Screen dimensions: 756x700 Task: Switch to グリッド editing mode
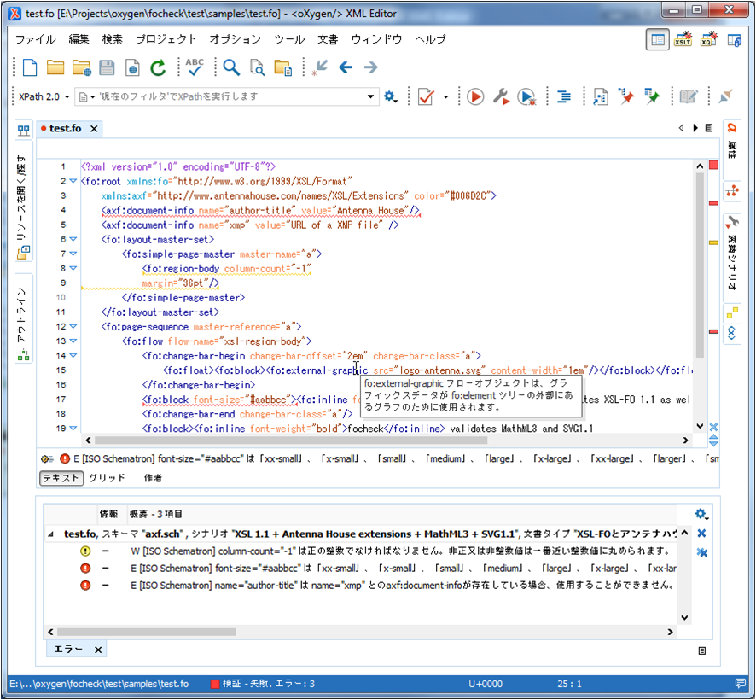pyautogui.click(x=107, y=478)
